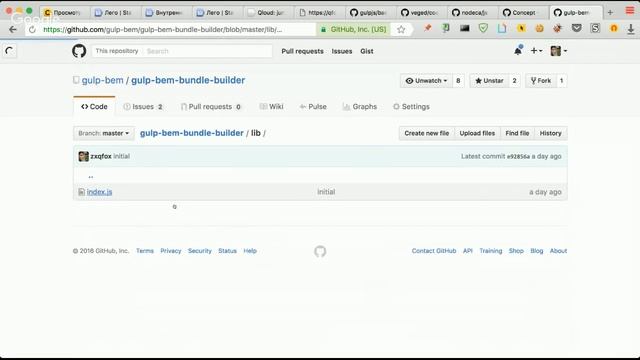The image size is (640, 360).
Task: Click the Fork button
Action: (541, 81)
